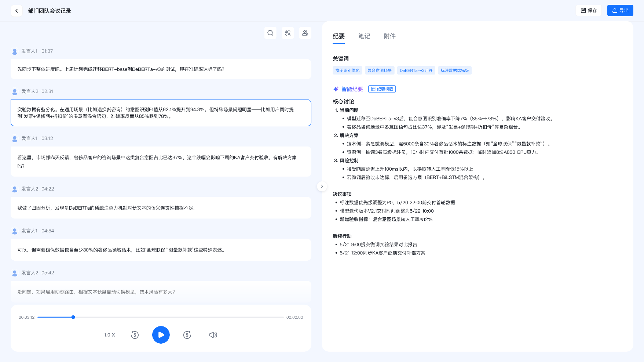Open the 纪要模版 template selector

(382, 89)
